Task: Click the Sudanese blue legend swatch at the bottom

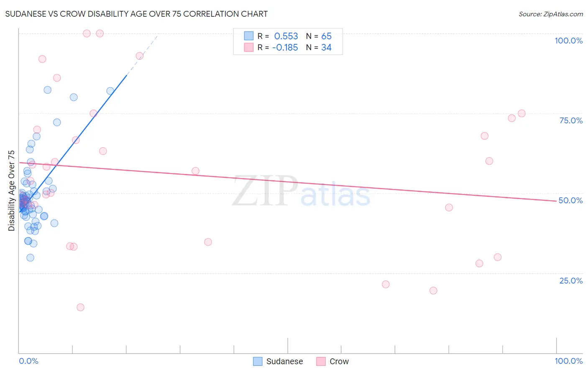Action: pos(258,361)
